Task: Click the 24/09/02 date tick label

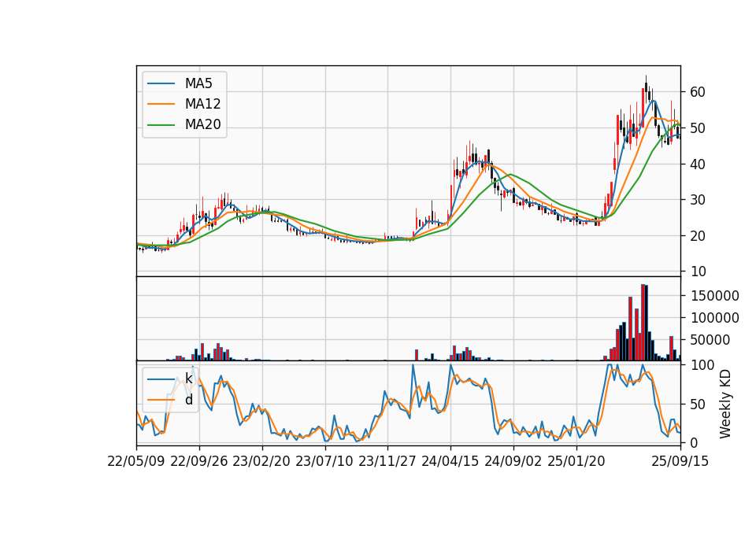Action: click(x=513, y=461)
